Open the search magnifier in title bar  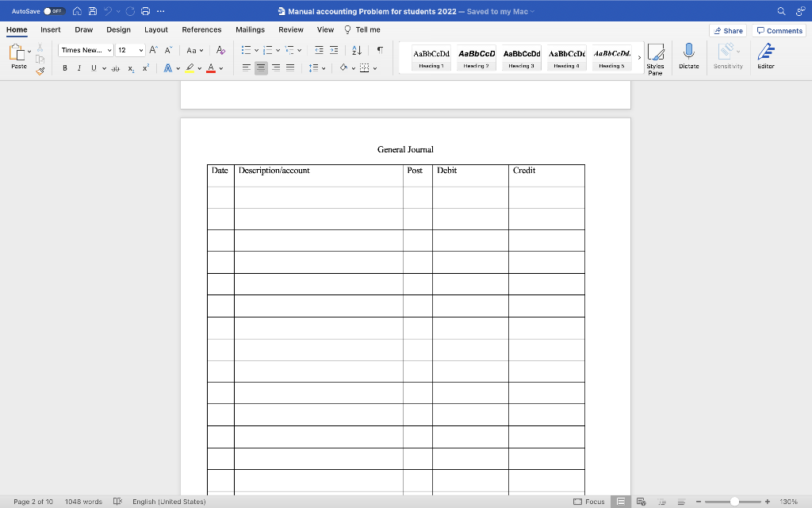pos(781,11)
